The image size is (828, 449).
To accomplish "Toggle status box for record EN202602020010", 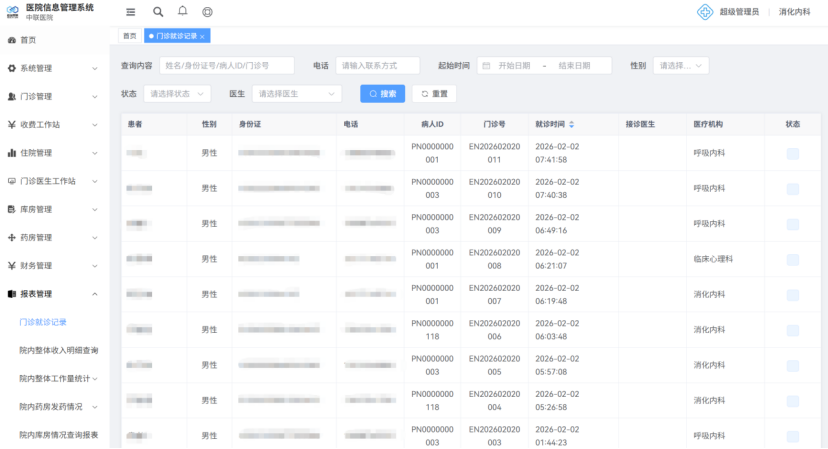I will [792, 188].
